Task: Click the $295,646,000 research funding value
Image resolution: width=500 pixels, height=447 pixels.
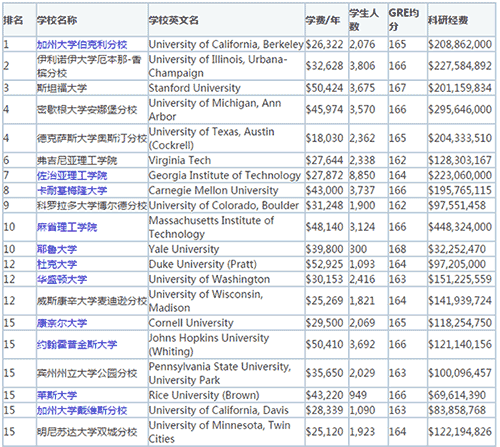Action: click(460, 110)
